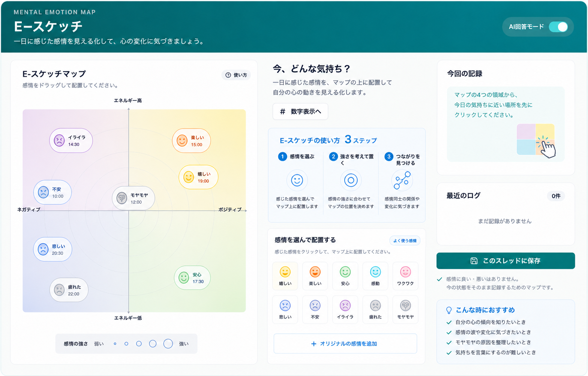Select the 安心 17:30 emotion on map
Image resolution: width=588 pixels, height=376 pixels.
point(192,278)
